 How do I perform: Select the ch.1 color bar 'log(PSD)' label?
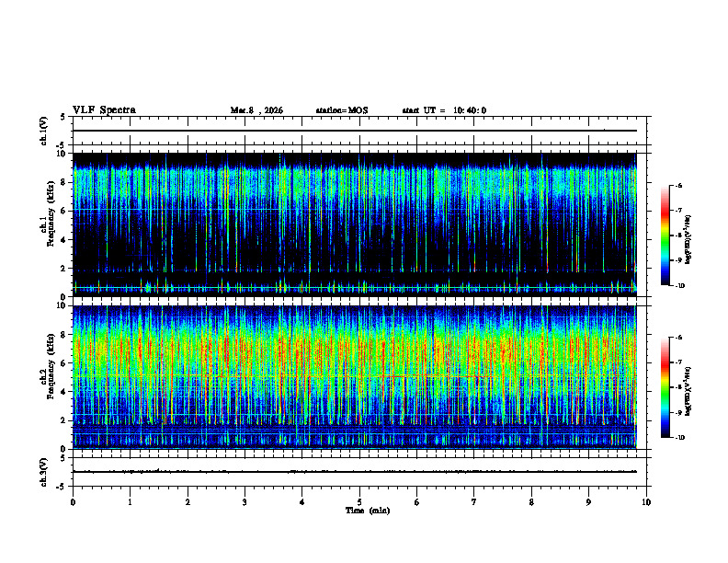pos(688,240)
